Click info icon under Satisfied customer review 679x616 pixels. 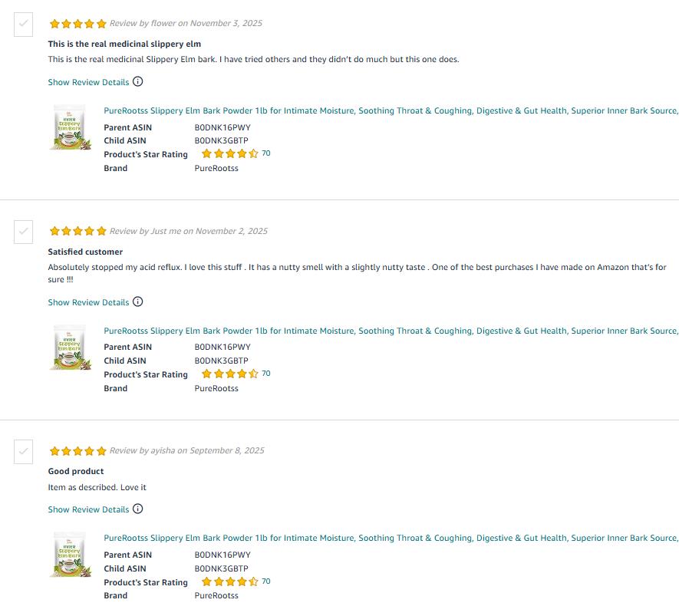point(138,301)
